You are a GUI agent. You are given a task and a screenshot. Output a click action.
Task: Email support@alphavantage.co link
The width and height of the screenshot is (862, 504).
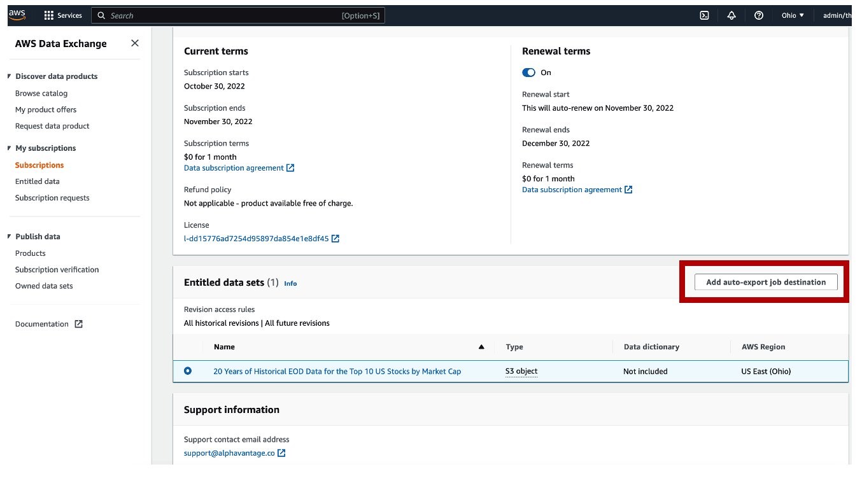pyautogui.click(x=229, y=453)
